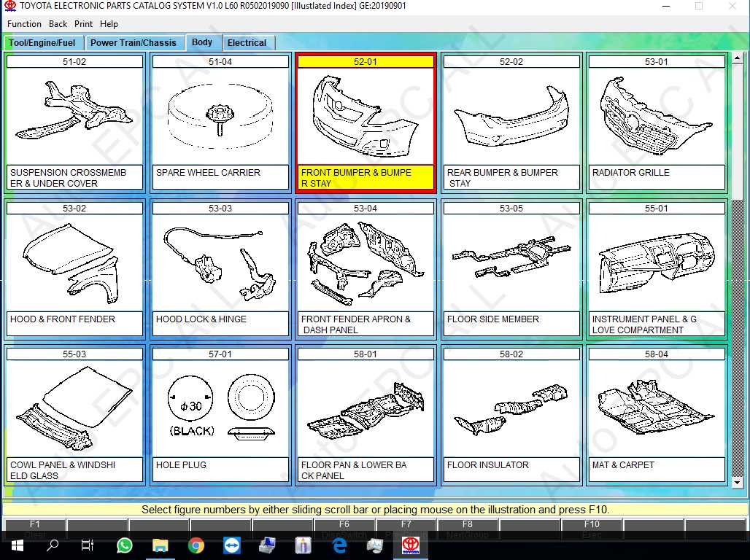Click the scroll up arrow of illustration list
Viewport: 750px width, 560px height.
coord(737,58)
